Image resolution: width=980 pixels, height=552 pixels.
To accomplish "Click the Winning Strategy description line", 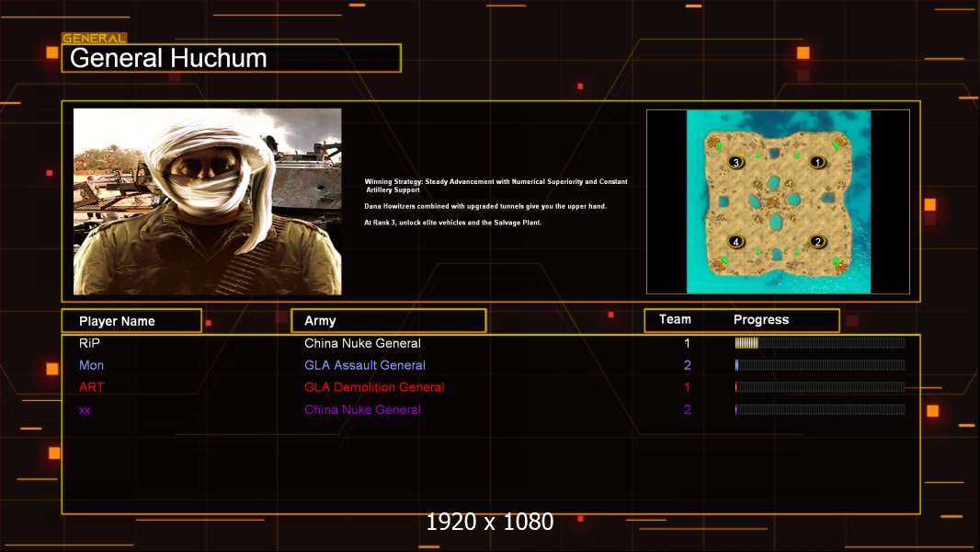I will pyautogui.click(x=496, y=186).
